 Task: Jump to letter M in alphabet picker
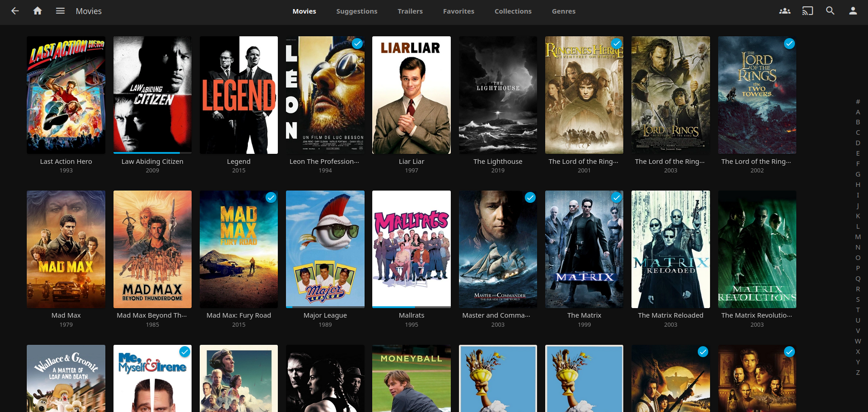pos(858,237)
